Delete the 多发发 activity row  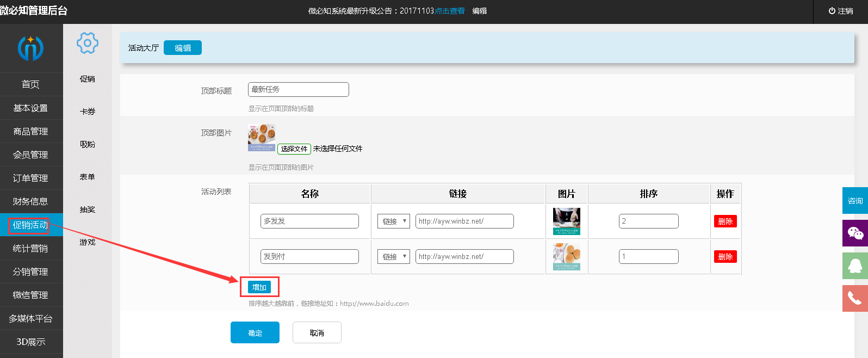point(725,221)
